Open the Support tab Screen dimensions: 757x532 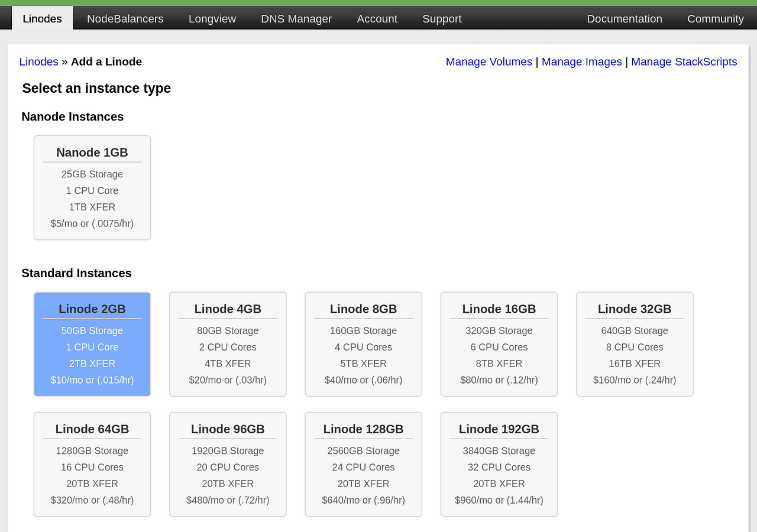pos(442,18)
